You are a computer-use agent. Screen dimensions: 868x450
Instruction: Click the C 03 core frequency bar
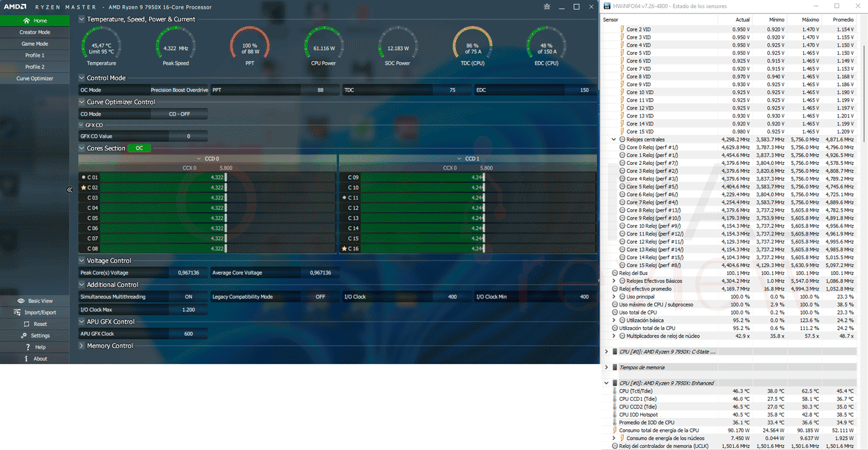click(x=218, y=198)
